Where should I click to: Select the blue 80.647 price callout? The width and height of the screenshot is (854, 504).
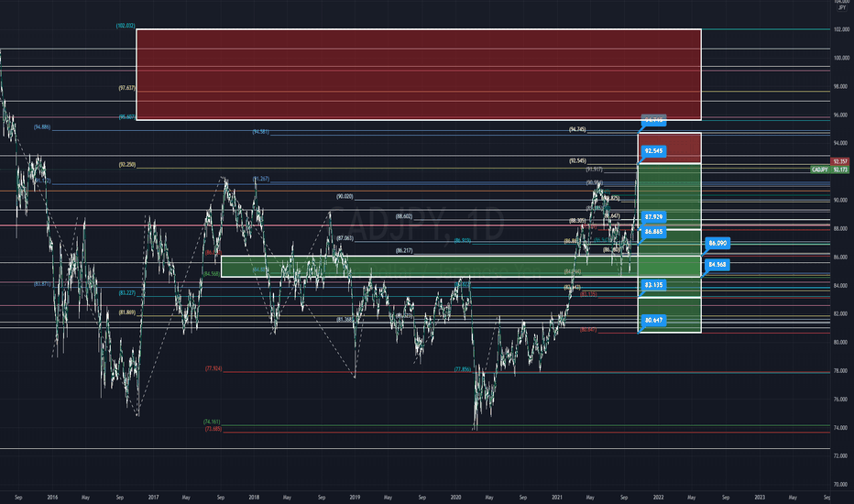[653, 320]
